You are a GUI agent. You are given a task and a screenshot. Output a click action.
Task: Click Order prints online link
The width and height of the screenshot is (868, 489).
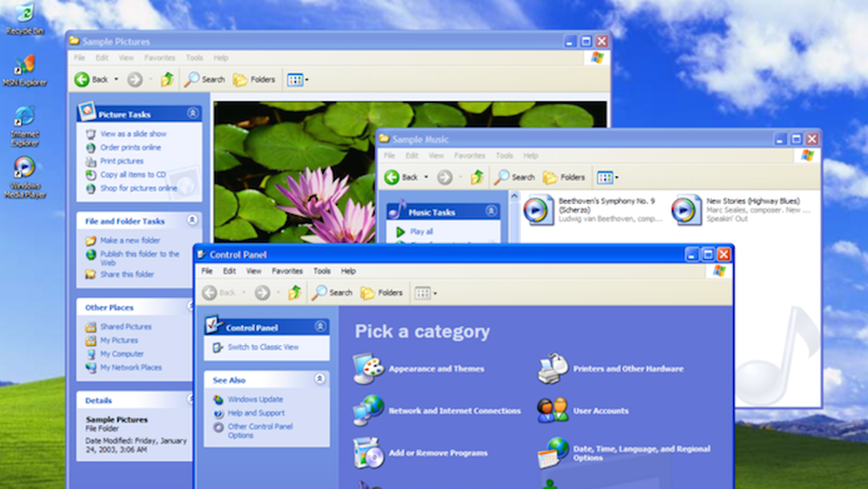point(131,147)
